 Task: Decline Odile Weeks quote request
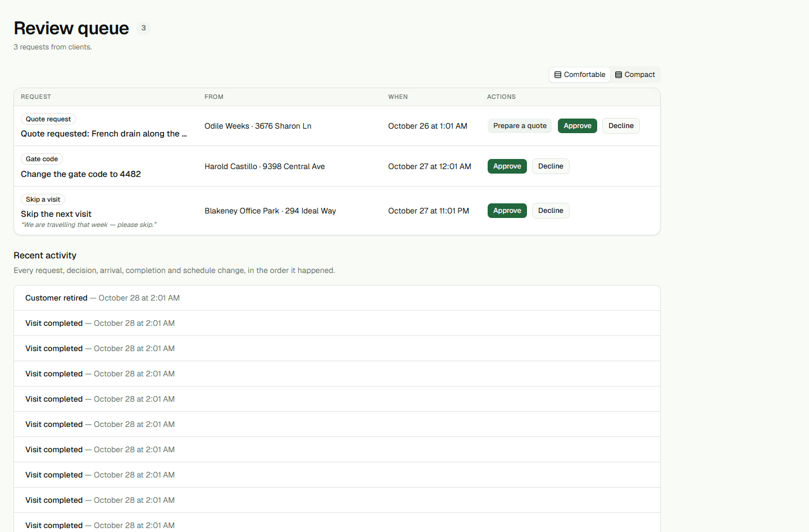(621, 126)
